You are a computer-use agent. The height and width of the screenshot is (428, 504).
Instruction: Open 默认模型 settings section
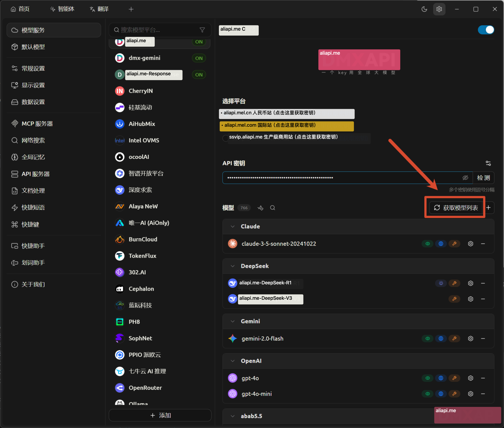(x=54, y=47)
